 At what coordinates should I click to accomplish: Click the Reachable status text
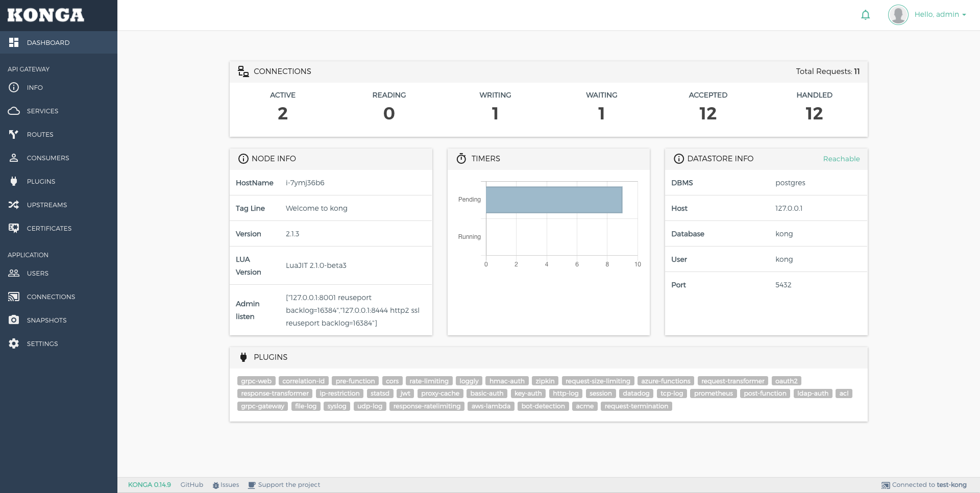point(841,159)
